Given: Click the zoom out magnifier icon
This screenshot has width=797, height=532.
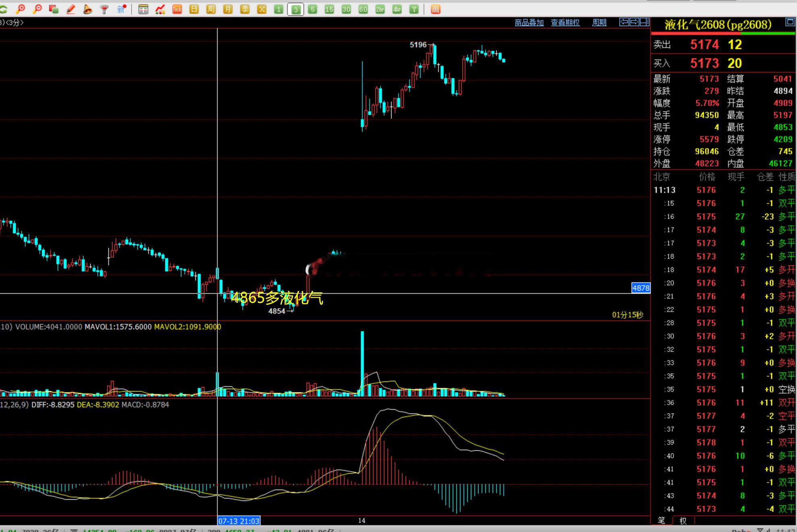Looking at the screenshot, I should pyautogui.click(x=37, y=9).
